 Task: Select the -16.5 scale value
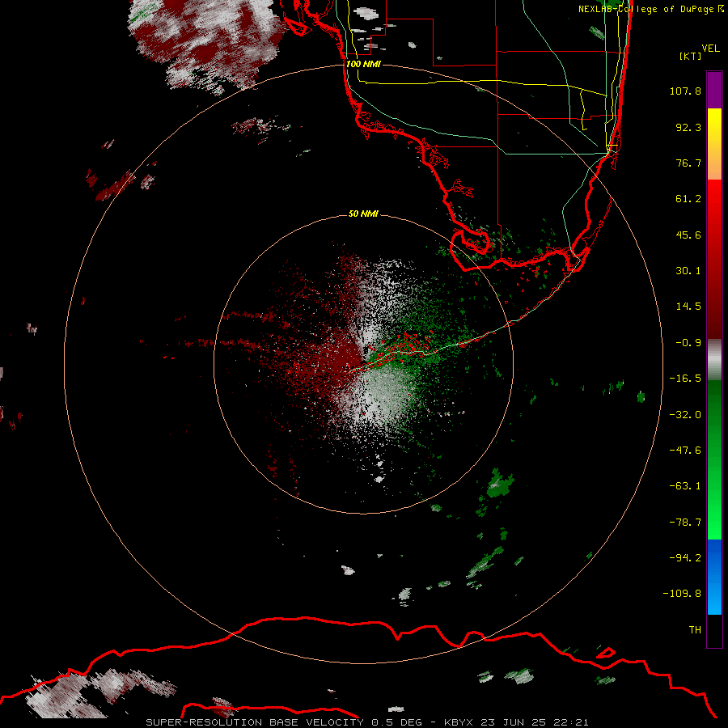tap(685, 379)
